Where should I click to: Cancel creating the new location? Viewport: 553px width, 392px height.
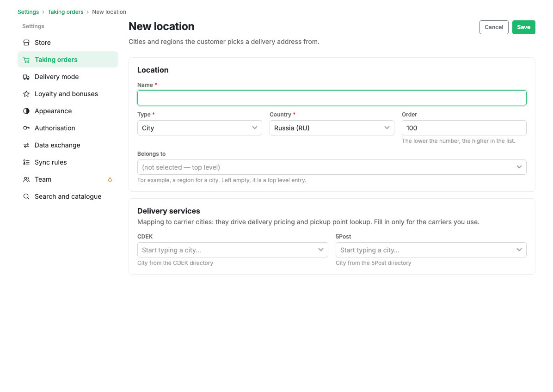494,27
